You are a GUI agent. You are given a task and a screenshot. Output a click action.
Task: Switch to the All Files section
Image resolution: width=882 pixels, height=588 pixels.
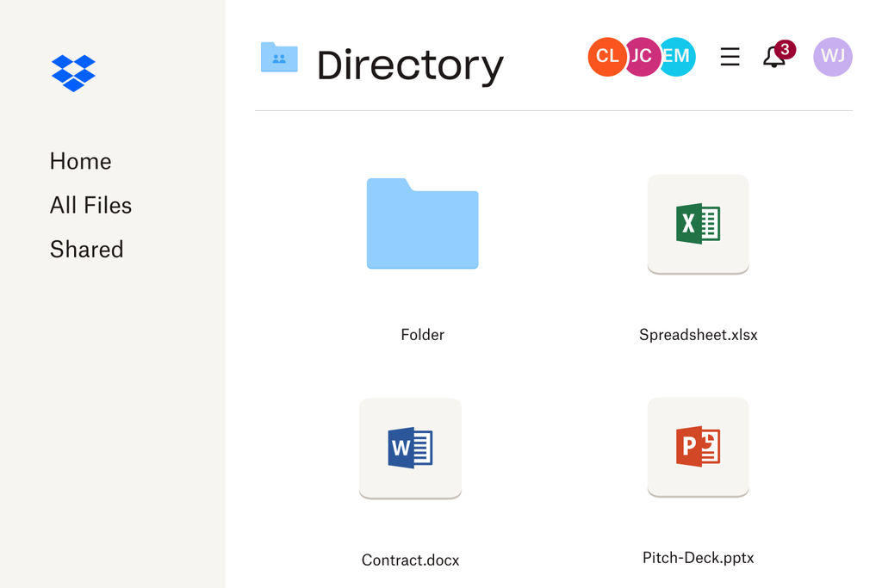click(x=90, y=205)
